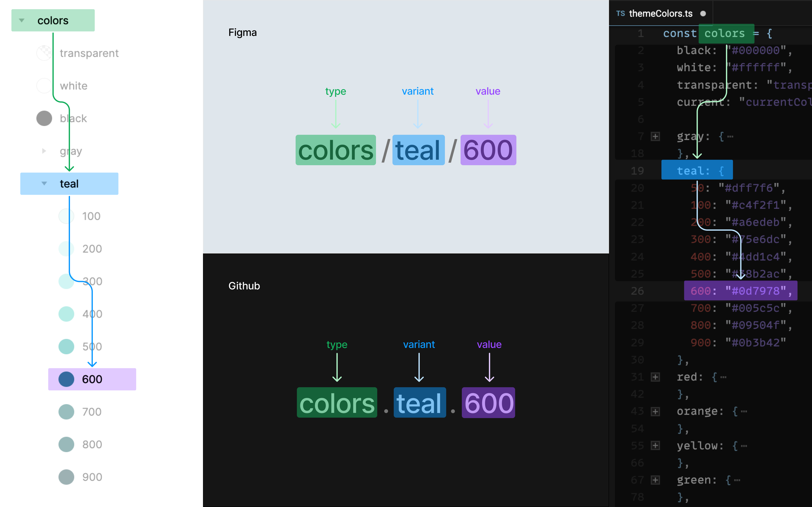Unfold the green code block
This screenshot has height=507, width=812.
(655, 480)
